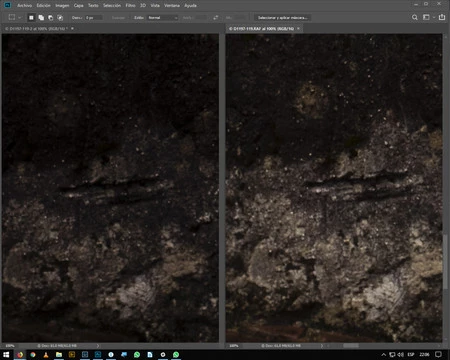Screen dimensions: 450x360
Task: Click the right document's Doc size readout
Action: (x=281, y=346)
